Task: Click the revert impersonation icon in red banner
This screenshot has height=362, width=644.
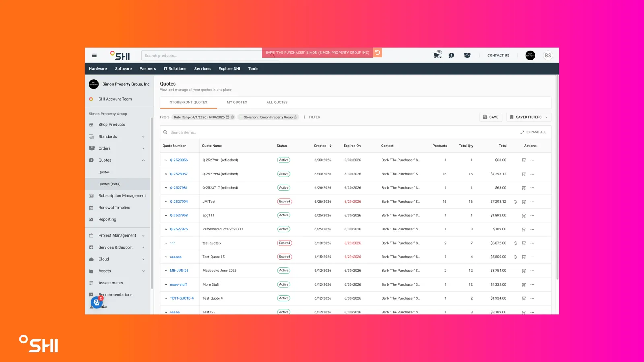Action: coord(378,53)
